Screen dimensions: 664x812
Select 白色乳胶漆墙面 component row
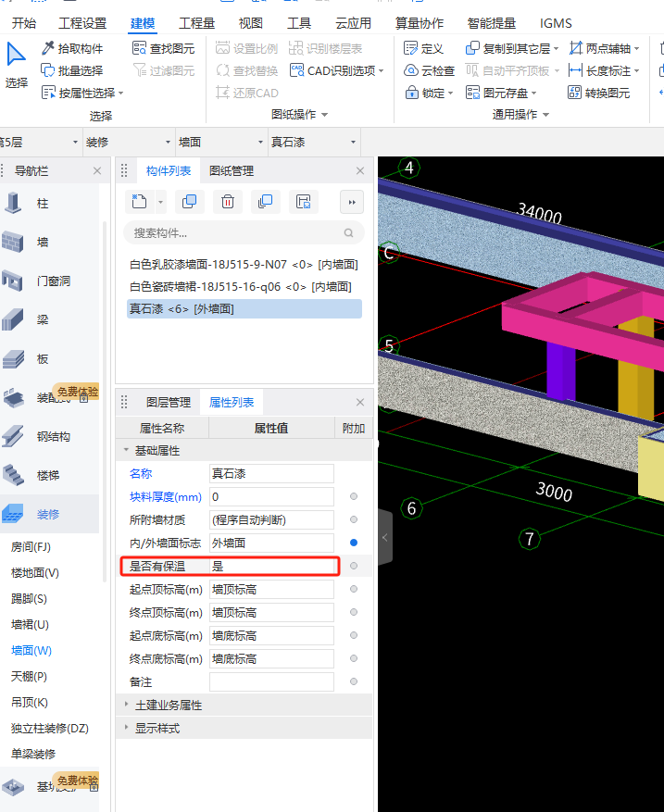pyautogui.click(x=244, y=264)
